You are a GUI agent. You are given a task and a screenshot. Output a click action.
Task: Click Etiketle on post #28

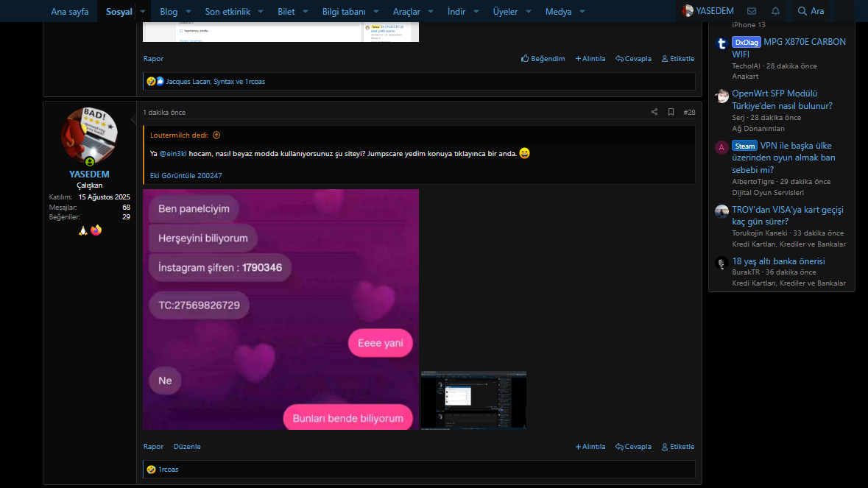point(677,447)
